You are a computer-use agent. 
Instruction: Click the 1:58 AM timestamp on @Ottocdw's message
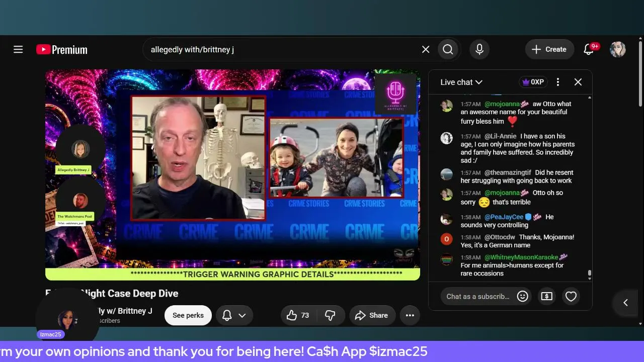click(x=470, y=237)
